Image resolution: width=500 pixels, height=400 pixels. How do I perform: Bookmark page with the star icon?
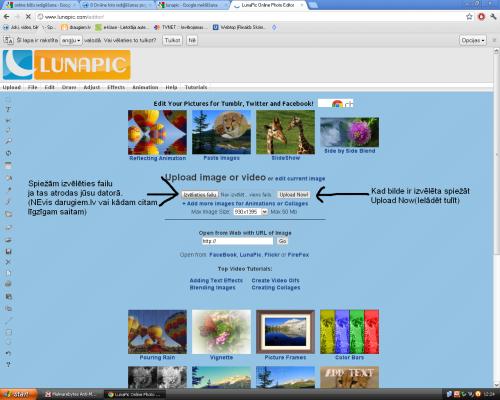tap(469, 16)
